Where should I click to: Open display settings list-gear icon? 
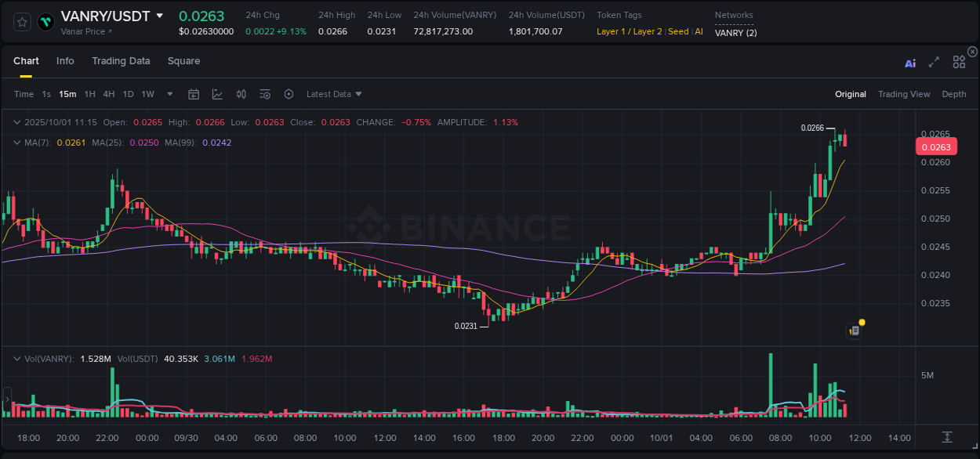(x=265, y=94)
